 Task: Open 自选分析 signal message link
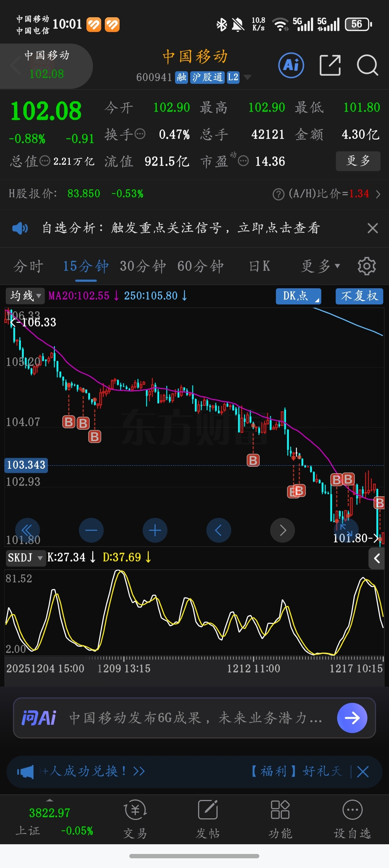(x=181, y=228)
